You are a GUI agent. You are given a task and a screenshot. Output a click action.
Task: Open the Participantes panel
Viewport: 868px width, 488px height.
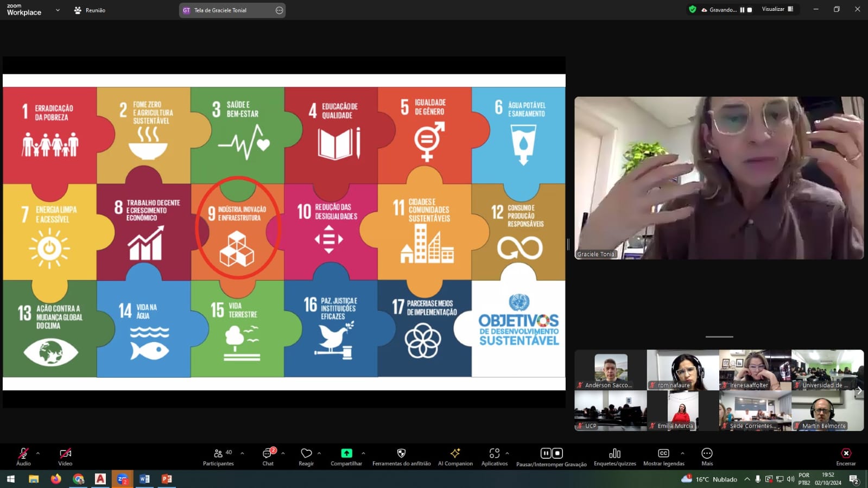[218, 457]
